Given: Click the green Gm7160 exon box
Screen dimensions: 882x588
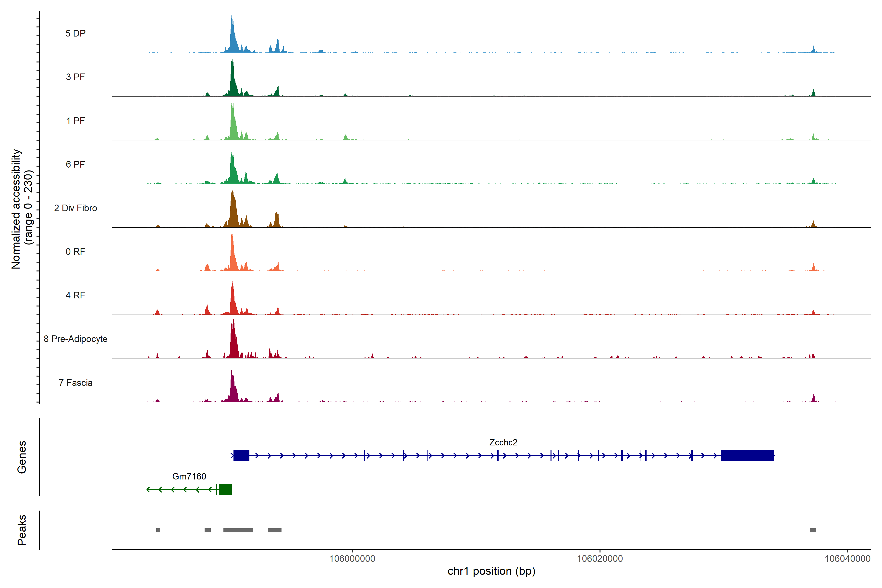Looking at the screenshot, I should point(225,489).
